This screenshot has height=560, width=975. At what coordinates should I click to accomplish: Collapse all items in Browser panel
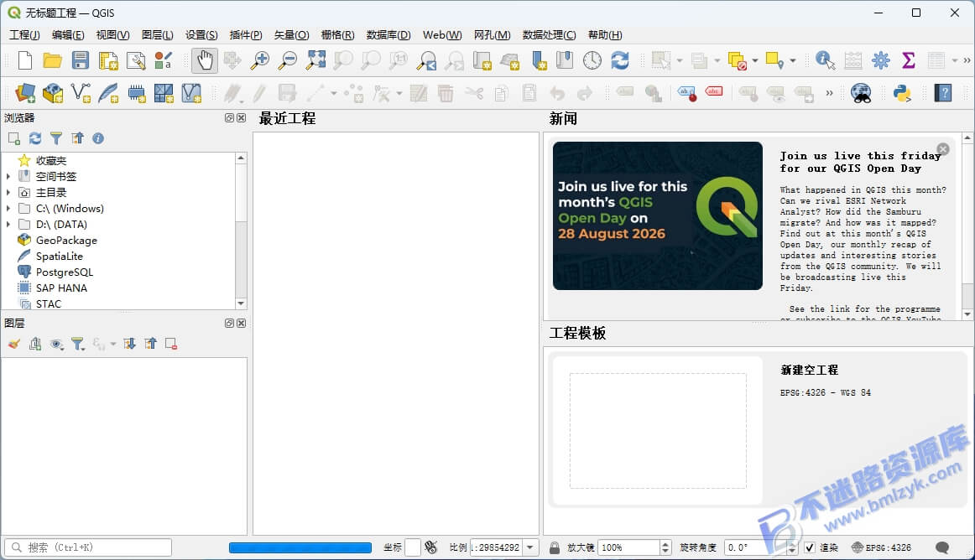click(77, 138)
